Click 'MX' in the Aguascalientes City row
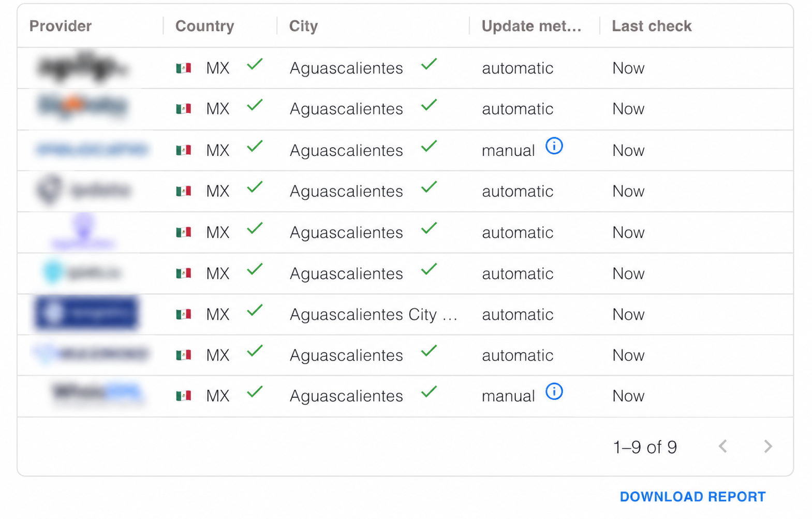 [x=218, y=314]
